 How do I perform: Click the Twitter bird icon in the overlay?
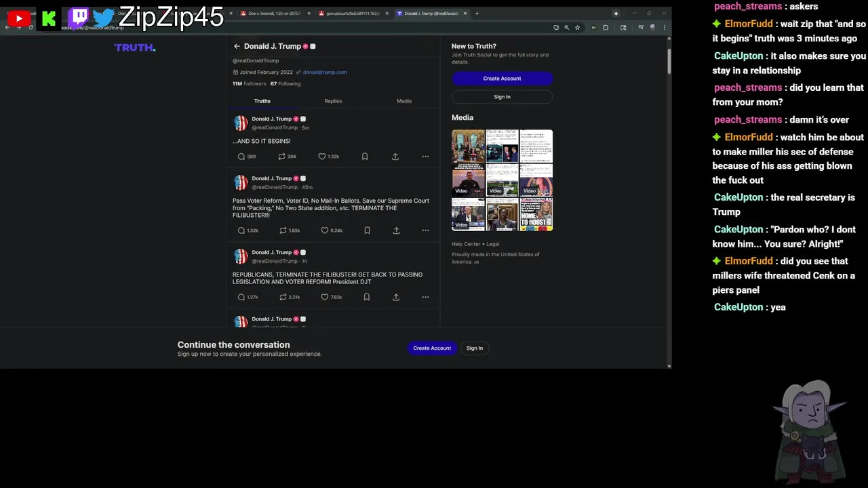pos(103,18)
